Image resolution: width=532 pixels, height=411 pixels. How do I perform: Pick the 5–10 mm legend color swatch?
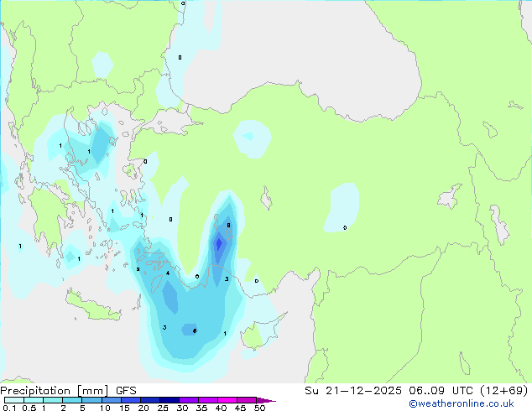(x=91, y=400)
